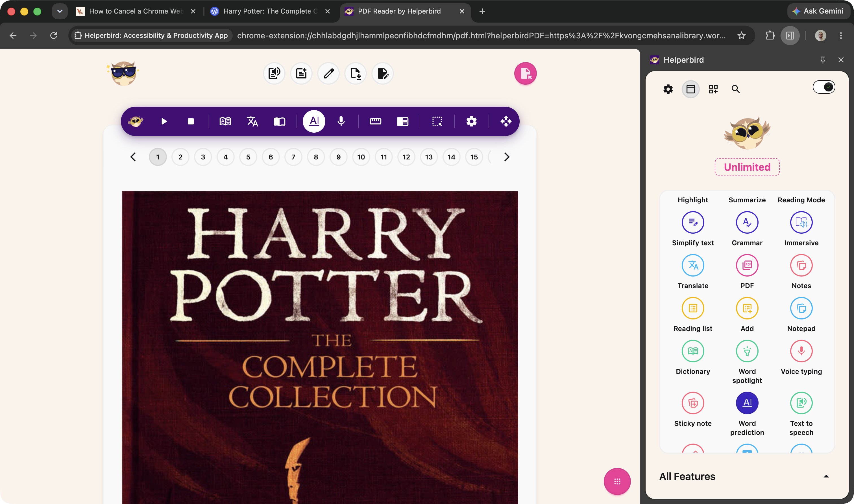Click the document edit icon with pen
This screenshot has width=854, height=504.
383,73
